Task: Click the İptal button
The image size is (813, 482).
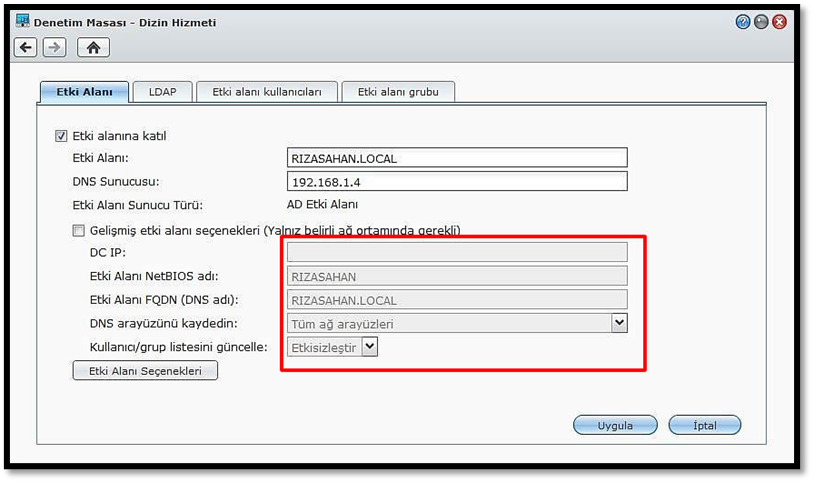Action: [705, 425]
